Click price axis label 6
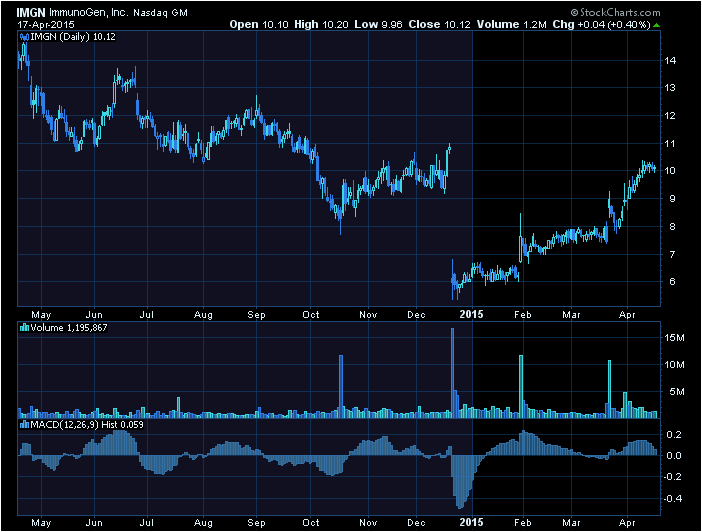 coord(672,282)
